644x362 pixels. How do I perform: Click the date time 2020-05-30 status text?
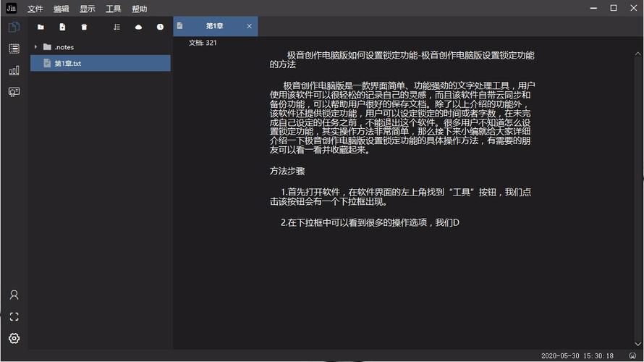(577, 355)
